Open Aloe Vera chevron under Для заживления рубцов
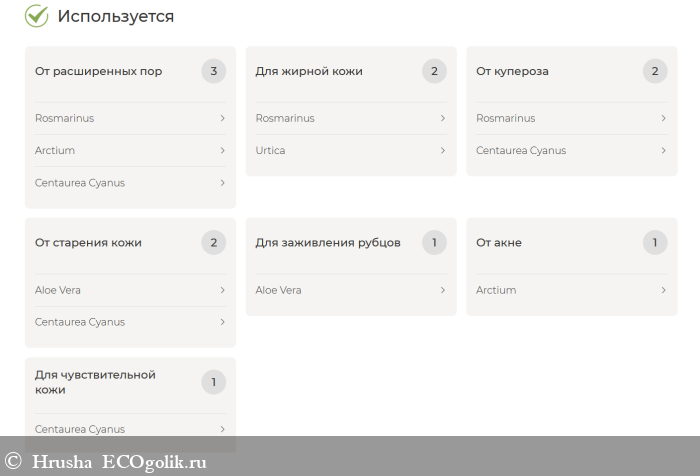 pos(442,290)
